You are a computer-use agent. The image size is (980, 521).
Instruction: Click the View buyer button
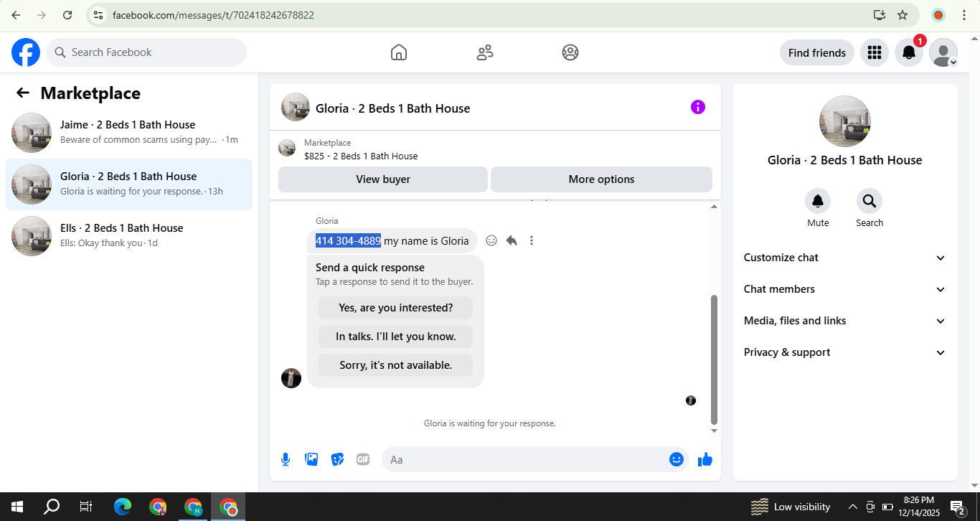tap(383, 179)
